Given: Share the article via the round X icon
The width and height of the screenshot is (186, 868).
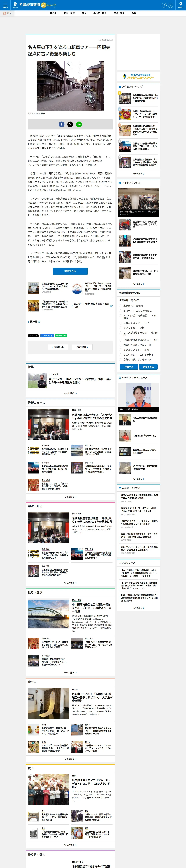Looking at the screenshot, I should [70, 124].
